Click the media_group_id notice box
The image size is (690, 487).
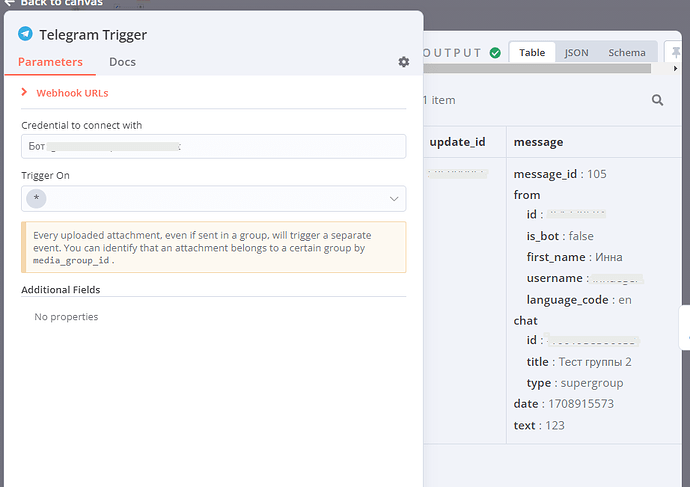click(x=213, y=247)
